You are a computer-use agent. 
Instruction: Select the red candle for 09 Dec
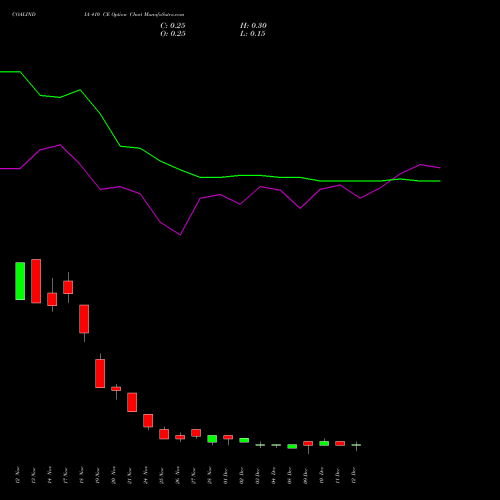308,443
